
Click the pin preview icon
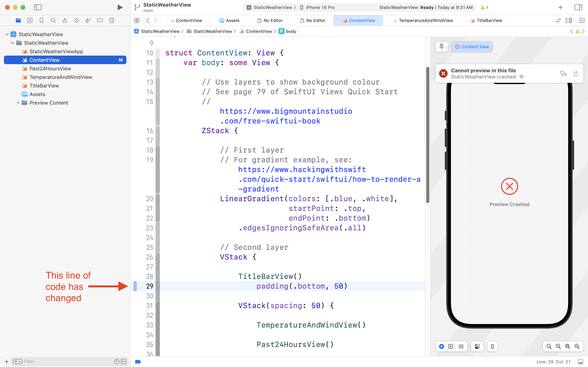[442, 47]
